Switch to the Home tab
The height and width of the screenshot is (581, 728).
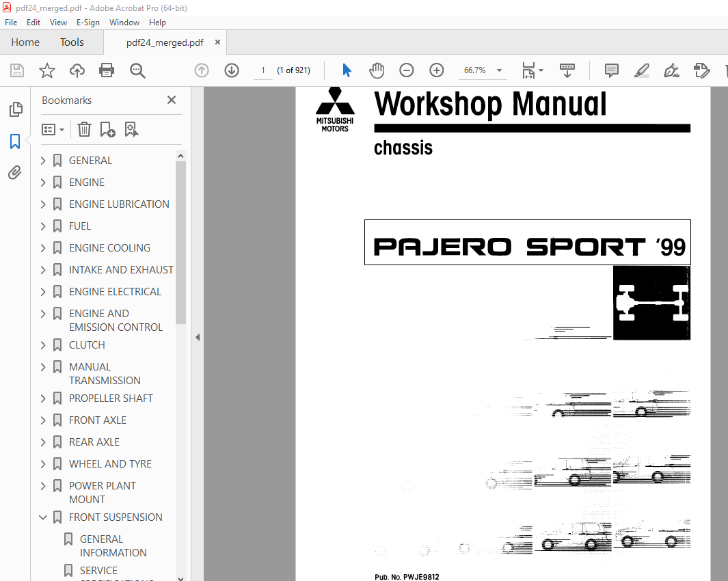pyautogui.click(x=25, y=42)
